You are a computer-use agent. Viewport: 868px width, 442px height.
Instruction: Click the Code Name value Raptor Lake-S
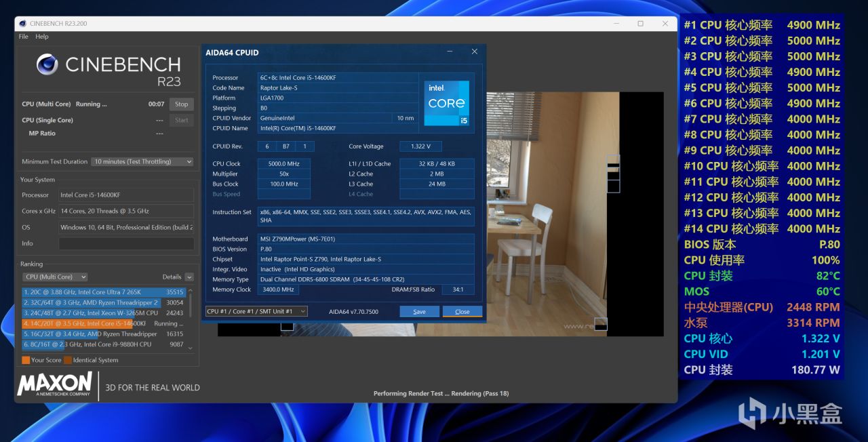pos(337,88)
